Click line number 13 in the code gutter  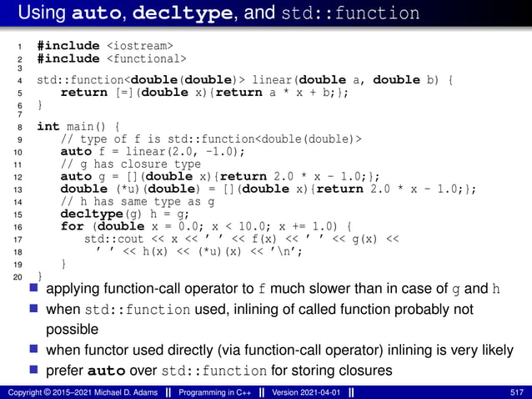[18, 189]
